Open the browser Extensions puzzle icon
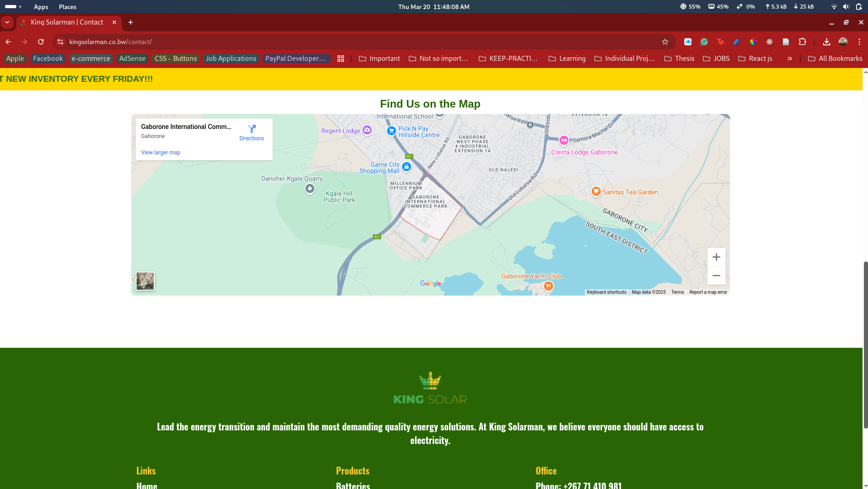Image resolution: width=868 pixels, height=489 pixels. pos(802,42)
